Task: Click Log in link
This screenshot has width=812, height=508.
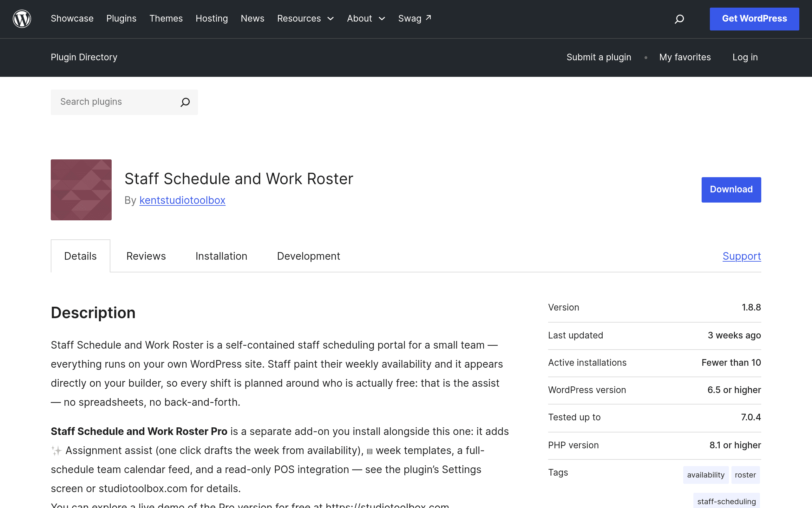Action: pos(745,57)
